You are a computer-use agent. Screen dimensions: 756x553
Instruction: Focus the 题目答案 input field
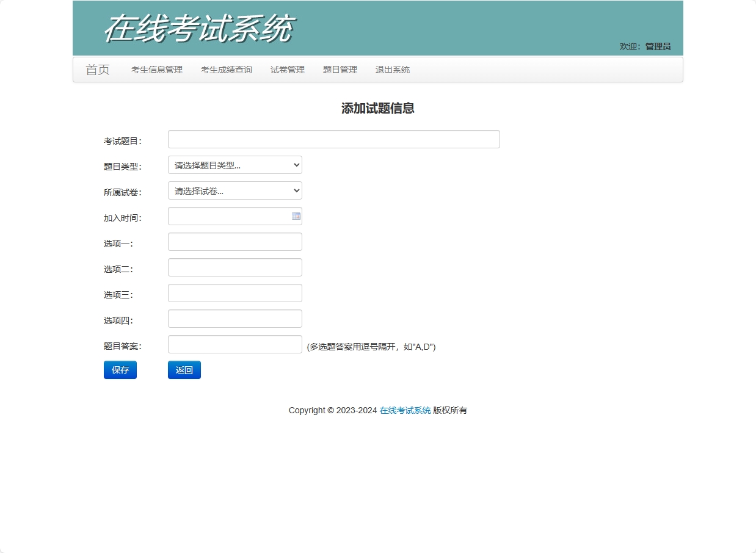[234, 344]
